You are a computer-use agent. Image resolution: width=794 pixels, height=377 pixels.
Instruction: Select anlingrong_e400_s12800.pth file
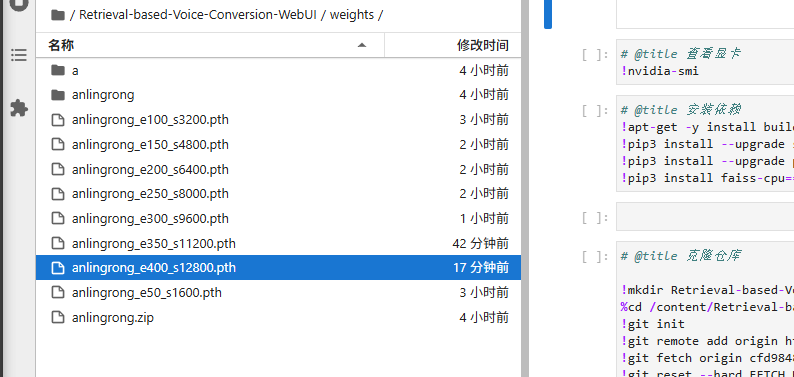pos(279,268)
